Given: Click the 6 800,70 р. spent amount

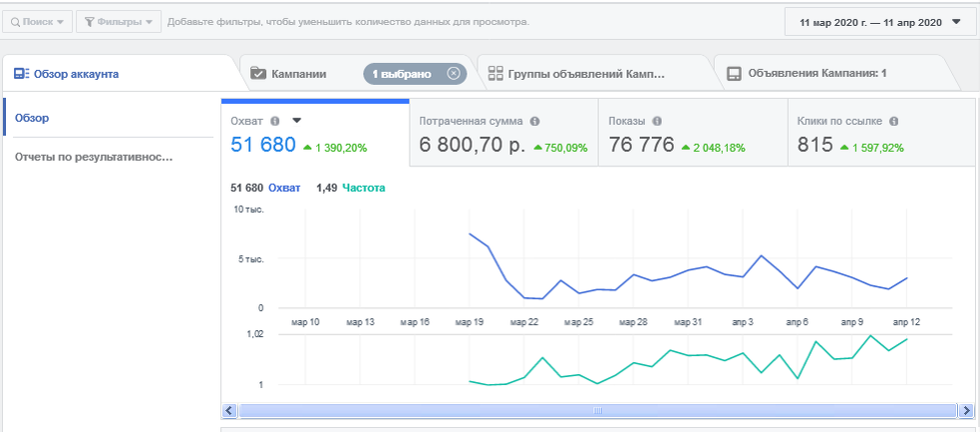Looking at the screenshot, I should click(x=472, y=145).
